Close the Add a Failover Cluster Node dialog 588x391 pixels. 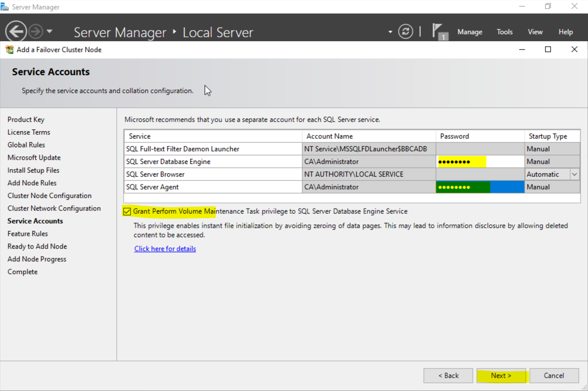pyautogui.click(x=574, y=49)
